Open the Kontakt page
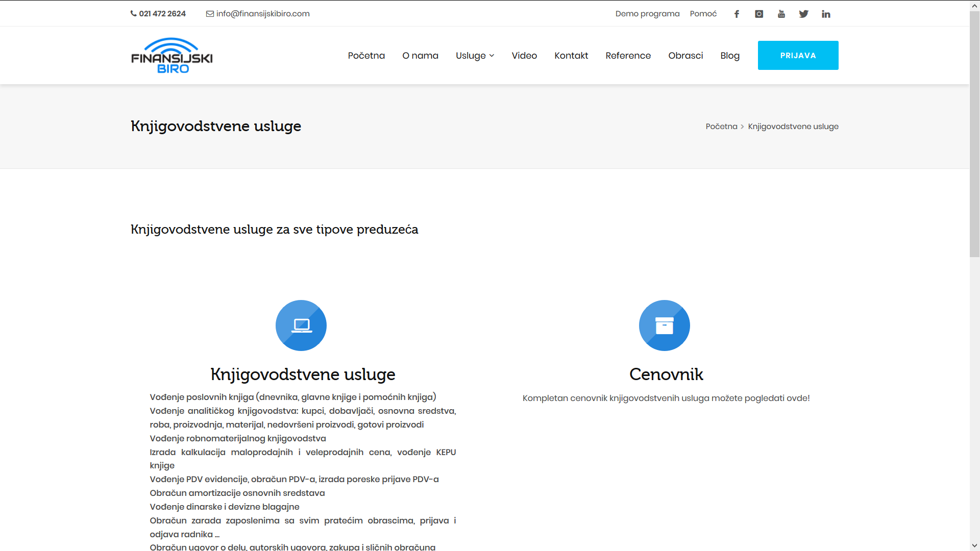 [571, 56]
